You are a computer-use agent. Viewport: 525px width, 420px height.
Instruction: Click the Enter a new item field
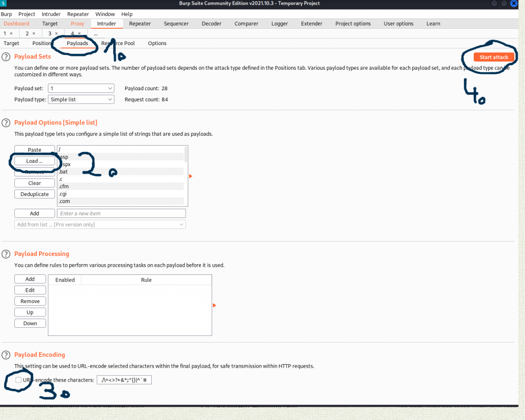[121, 213]
